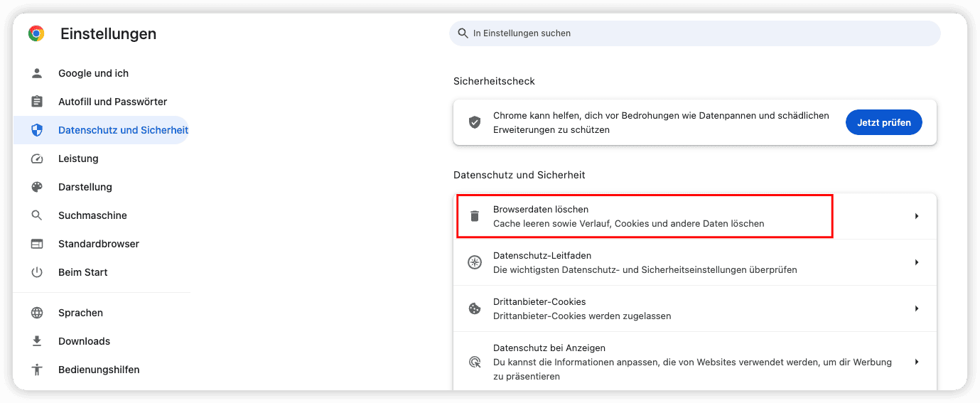Open Datenschutz-Leitfaden via its right arrow

pyautogui.click(x=917, y=262)
